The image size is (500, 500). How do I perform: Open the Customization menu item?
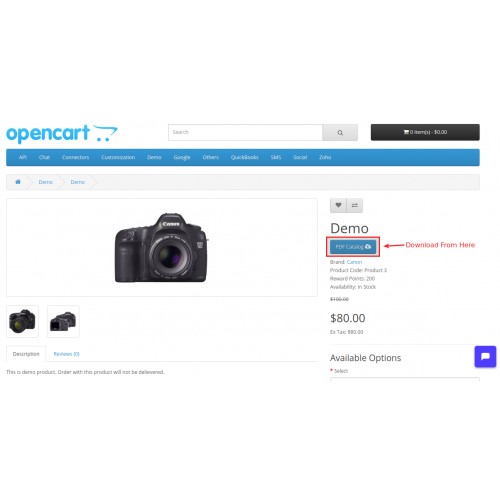tap(118, 157)
